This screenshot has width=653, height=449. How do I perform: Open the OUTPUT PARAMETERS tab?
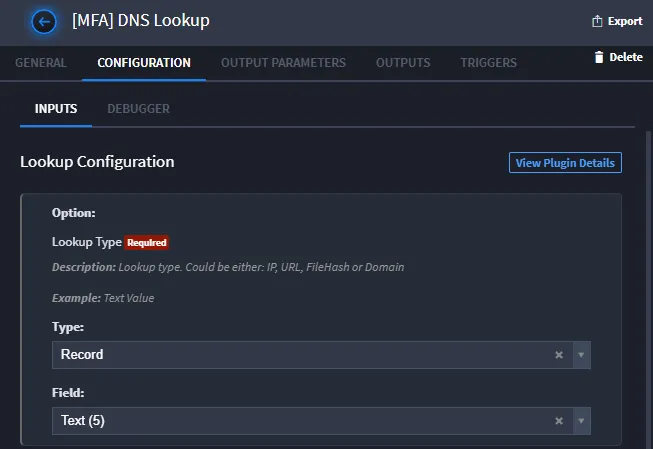[x=283, y=63]
